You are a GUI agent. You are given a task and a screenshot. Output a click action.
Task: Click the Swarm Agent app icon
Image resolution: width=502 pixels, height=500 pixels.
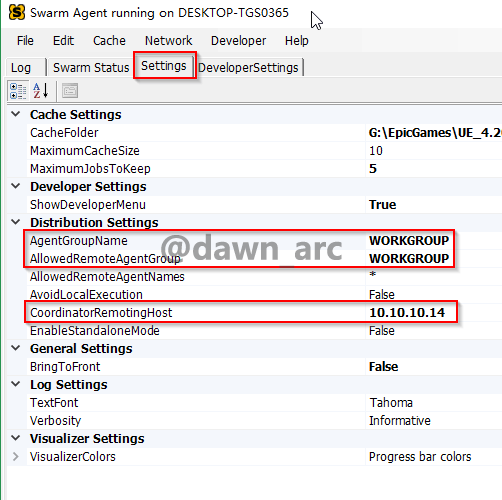(x=17, y=13)
